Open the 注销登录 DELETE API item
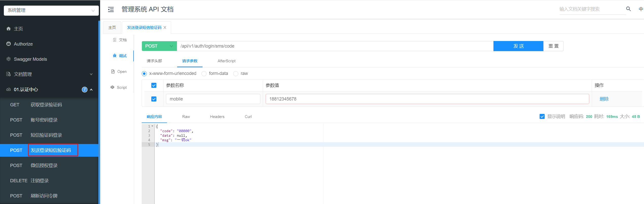This screenshot has width=644, height=204. pos(49,181)
